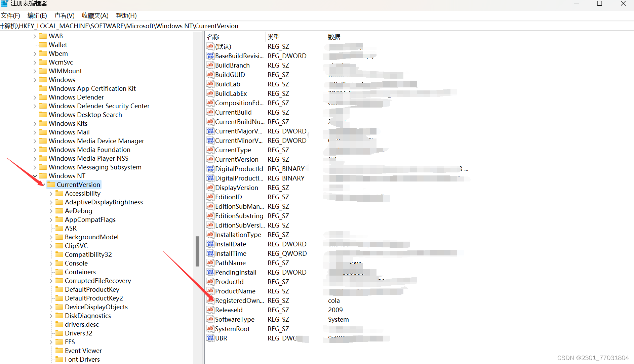Select the BackgroundModel subkey
Screen dimensions: 634x364
91,237
